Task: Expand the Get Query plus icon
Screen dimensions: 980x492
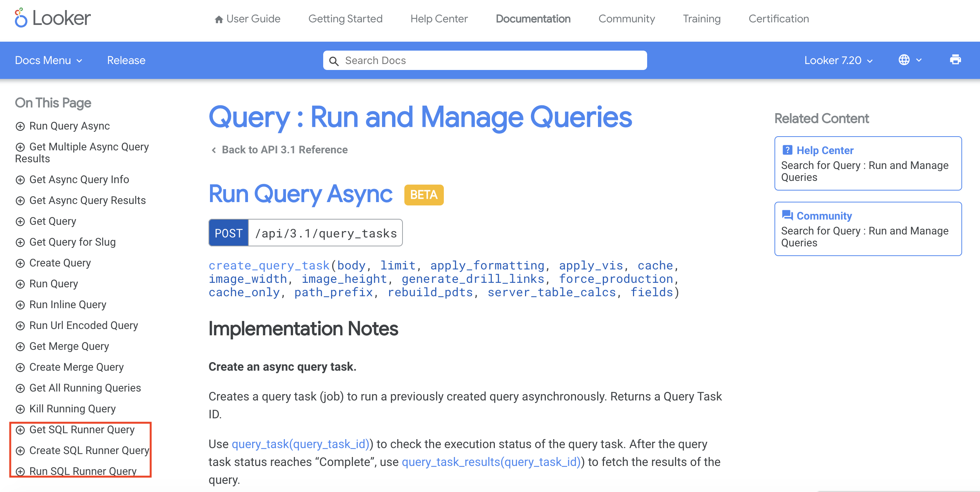Action: (20, 222)
